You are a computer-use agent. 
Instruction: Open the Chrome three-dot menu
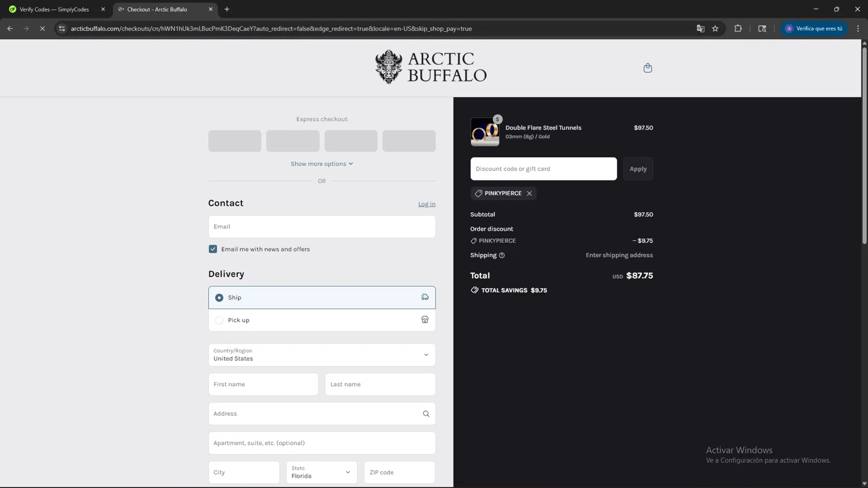[x=858, y=28]
